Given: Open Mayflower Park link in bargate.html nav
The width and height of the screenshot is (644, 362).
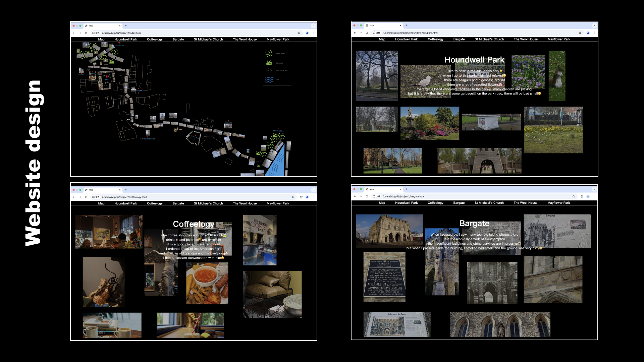Looking at the screenshot, I should [558, 203].
